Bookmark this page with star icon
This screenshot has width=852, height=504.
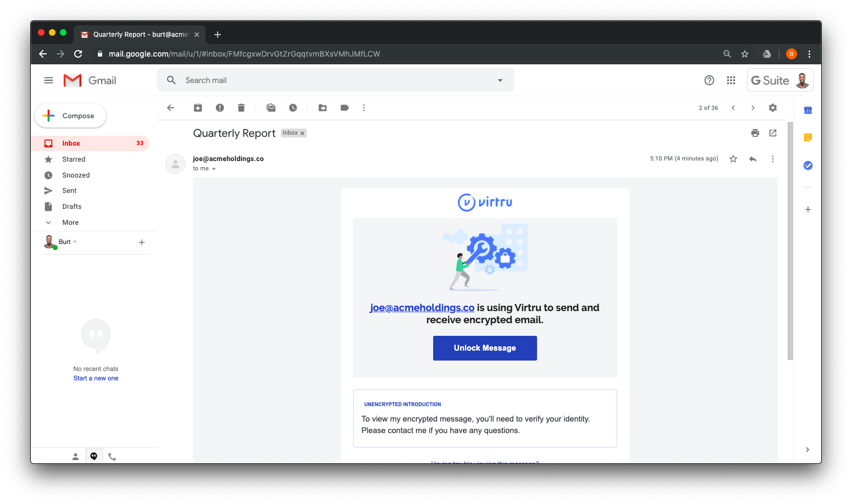[745, 54]
